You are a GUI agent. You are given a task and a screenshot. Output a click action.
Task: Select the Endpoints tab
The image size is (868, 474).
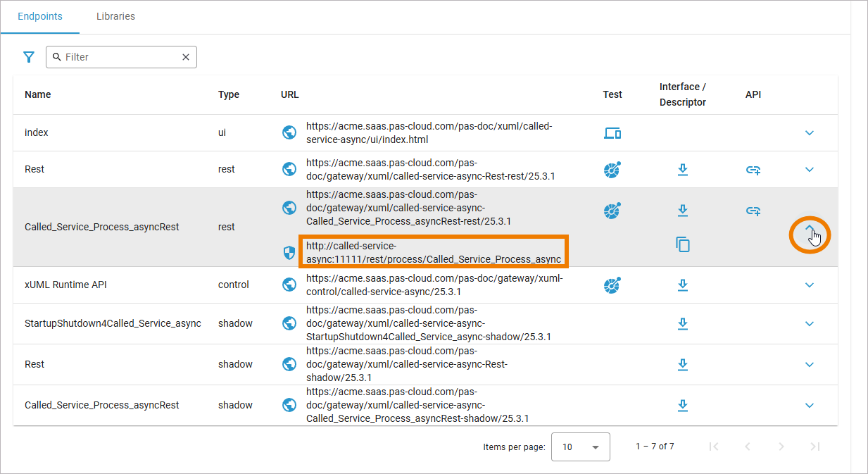click(40, 16)
